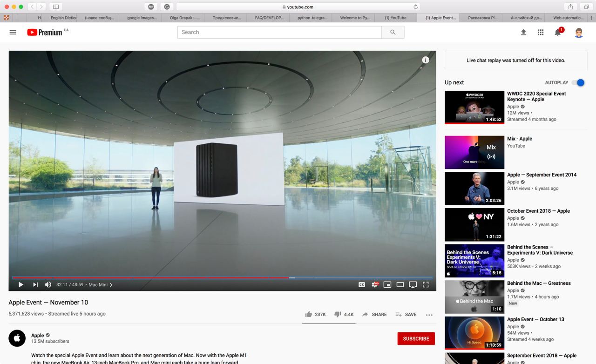Open the Safari share button
Viewport: 596px width, 364px height.
[x=570, y=7]
